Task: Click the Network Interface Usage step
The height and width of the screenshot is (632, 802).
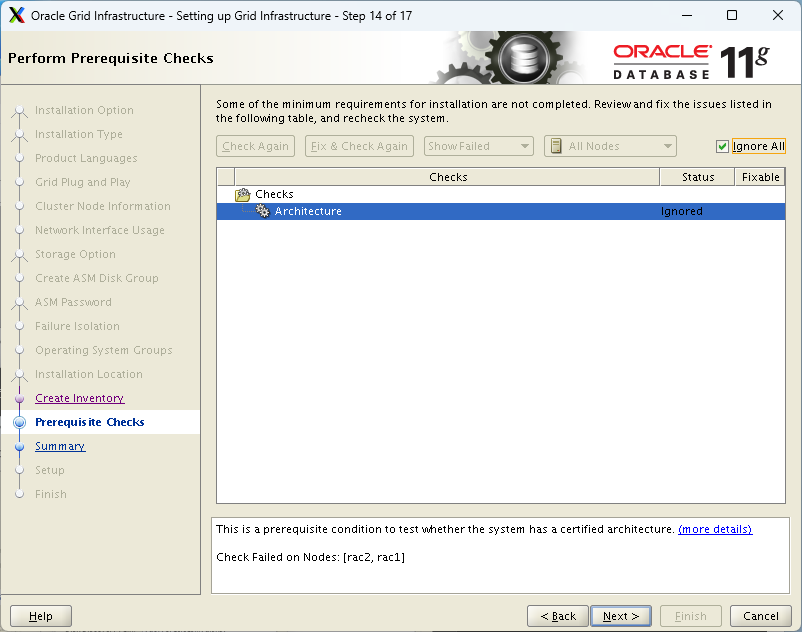Action: coord(100,231)
